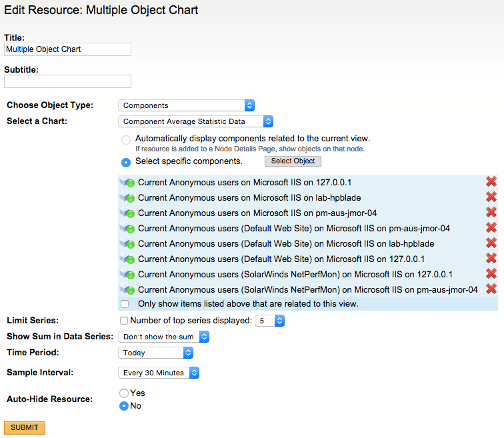Expand the Select a Chart dropdown
The width and height of the screenshot is (504, 438).
(x=195, y=121)
